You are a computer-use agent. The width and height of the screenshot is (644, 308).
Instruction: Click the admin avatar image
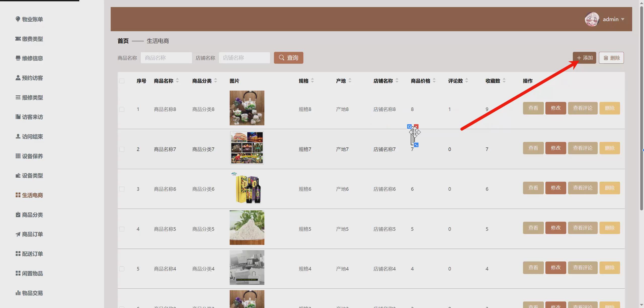click(x=592, y=19)
